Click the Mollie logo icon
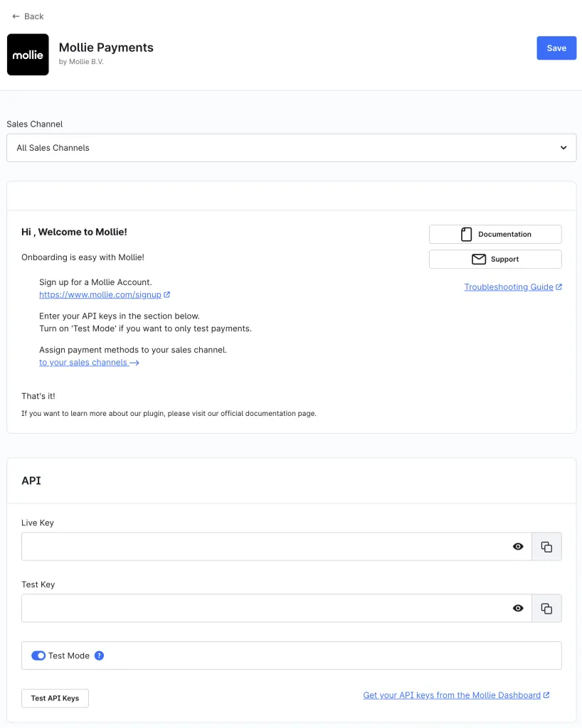The height and width of the screenshot is (728, 582). point(28,54)
